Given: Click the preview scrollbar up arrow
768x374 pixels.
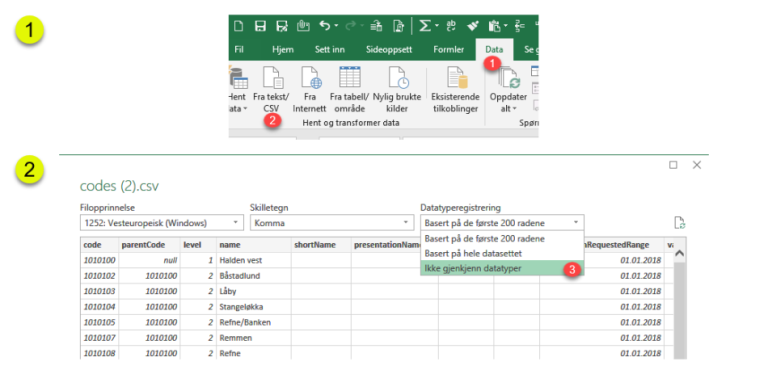Looking at the screenshot, I should (x=680, y=254).
